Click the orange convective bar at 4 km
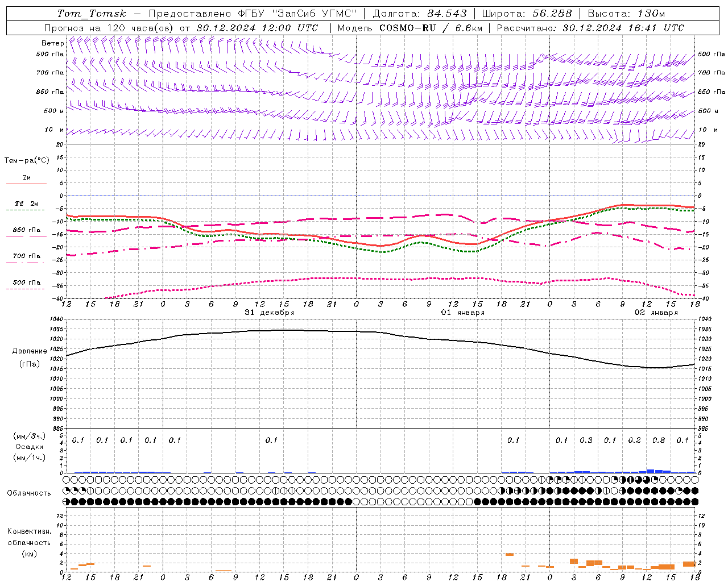Image resolution: width=728 pixels, height=582 pixels. click(510, 554)
